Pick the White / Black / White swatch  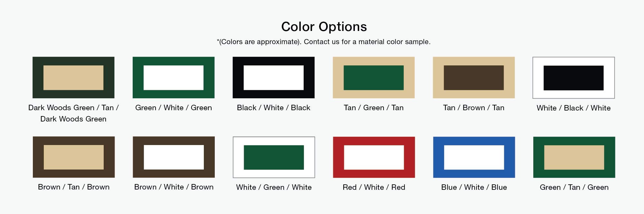tap(573, 78)
